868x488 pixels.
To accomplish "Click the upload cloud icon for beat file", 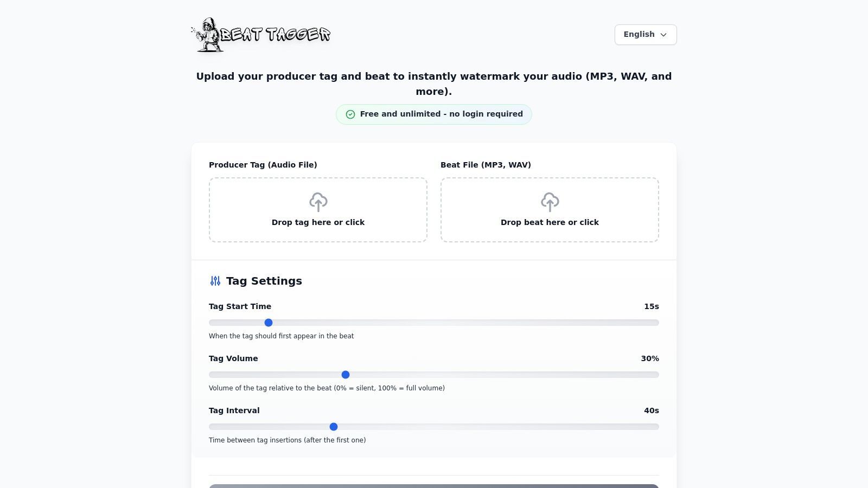I will pyautogui.click(x=550, y=202).
